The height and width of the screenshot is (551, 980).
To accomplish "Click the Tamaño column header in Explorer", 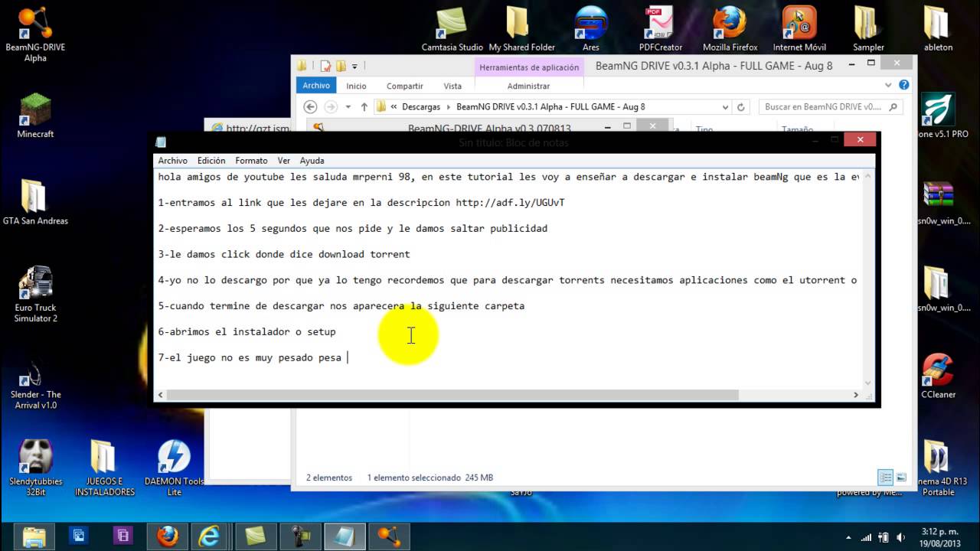I will [797, 129].
